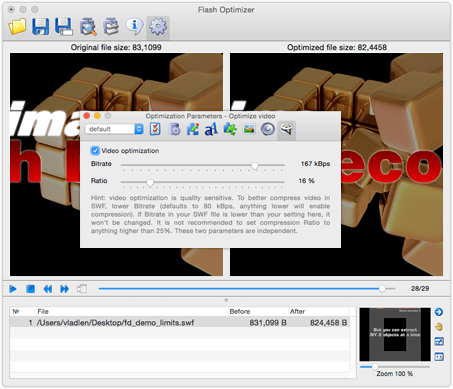
Task: Click the Zoom slider under the thumbnail
Action: coord(375,367)
